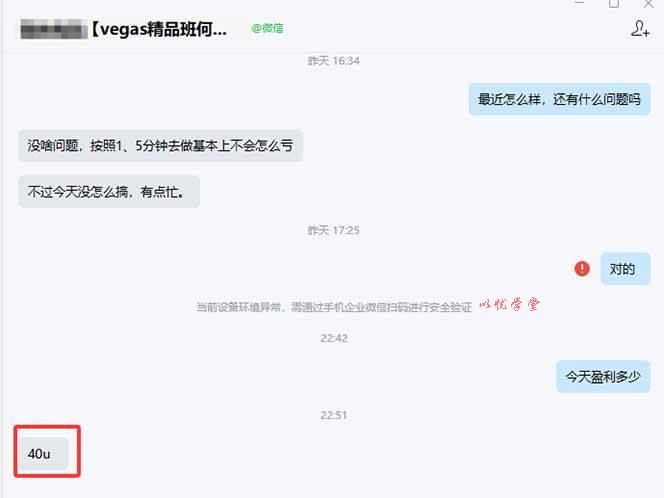Select the 没啥问题 reply message bubble
Viewport: 664px width, 498px height.
pos(160,146)
